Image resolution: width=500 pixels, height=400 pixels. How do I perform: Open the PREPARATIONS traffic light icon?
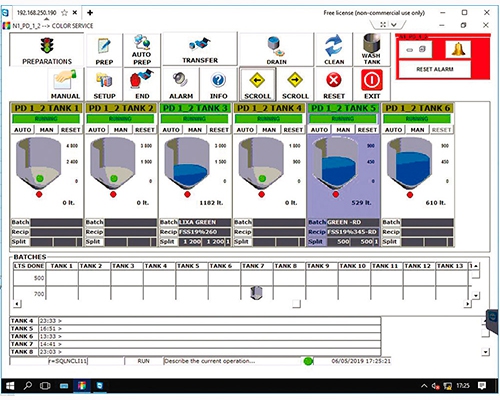(47, 46)
